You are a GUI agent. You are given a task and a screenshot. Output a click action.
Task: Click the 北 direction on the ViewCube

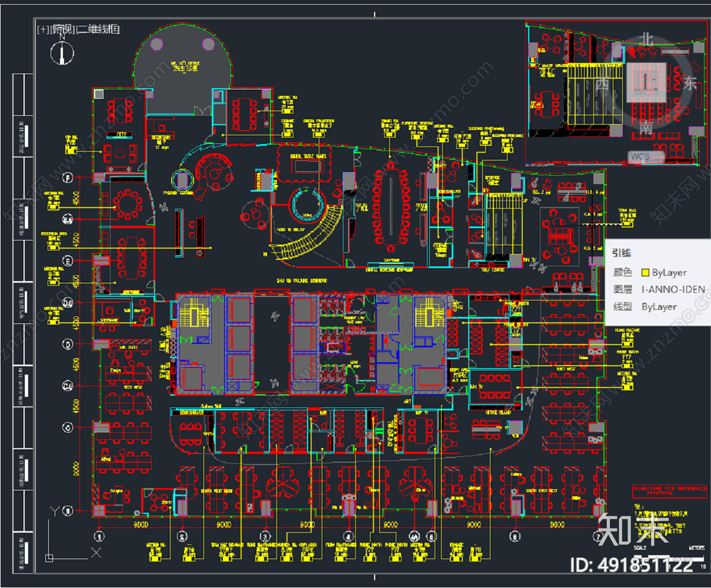(x=647, y=39)
